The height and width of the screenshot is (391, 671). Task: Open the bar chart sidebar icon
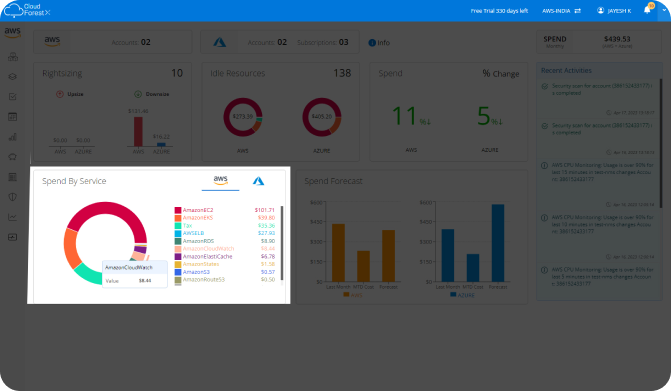(12, 137)
